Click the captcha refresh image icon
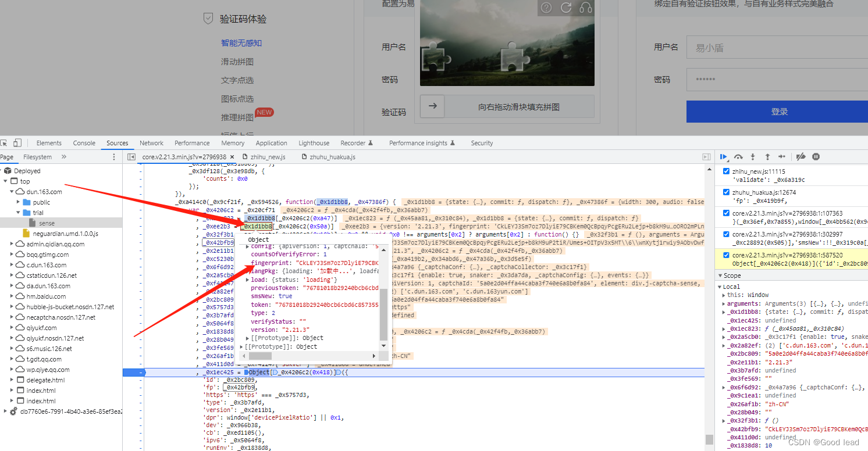This screenshot has height=451, width=868. tap(566, 8)
